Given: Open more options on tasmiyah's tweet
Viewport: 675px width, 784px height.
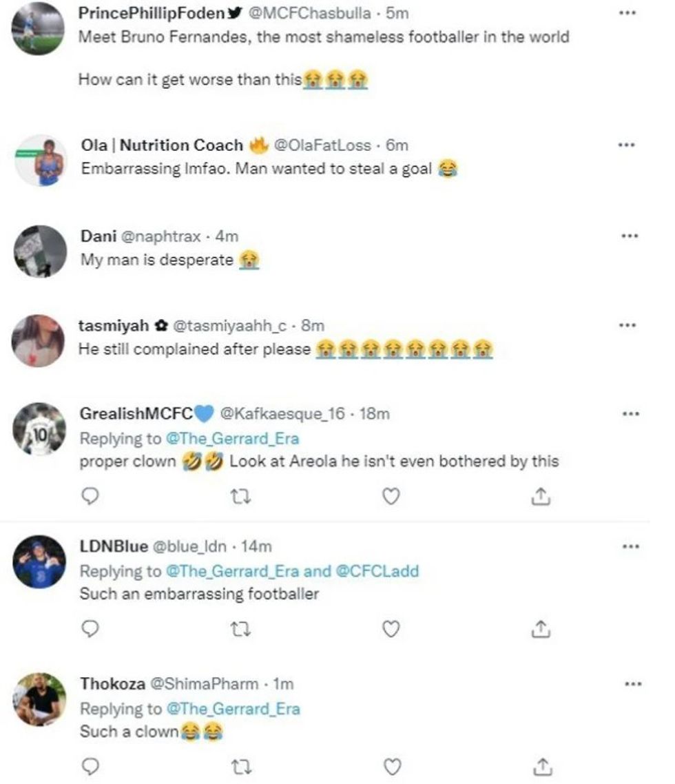Looking at the screenshot, I should pos(626,325).
